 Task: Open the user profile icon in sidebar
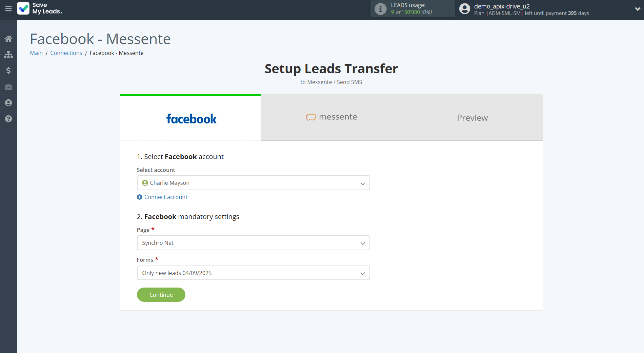[8, 103]
